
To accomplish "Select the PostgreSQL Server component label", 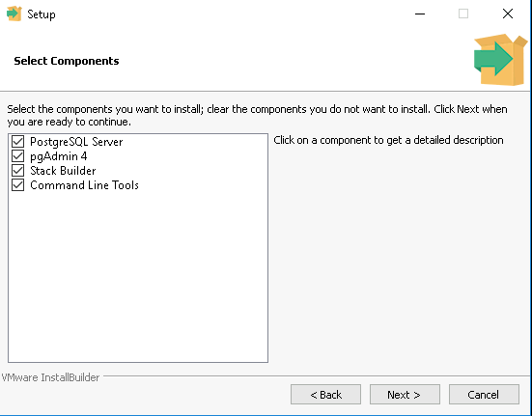I will click(x=76, y=142).
